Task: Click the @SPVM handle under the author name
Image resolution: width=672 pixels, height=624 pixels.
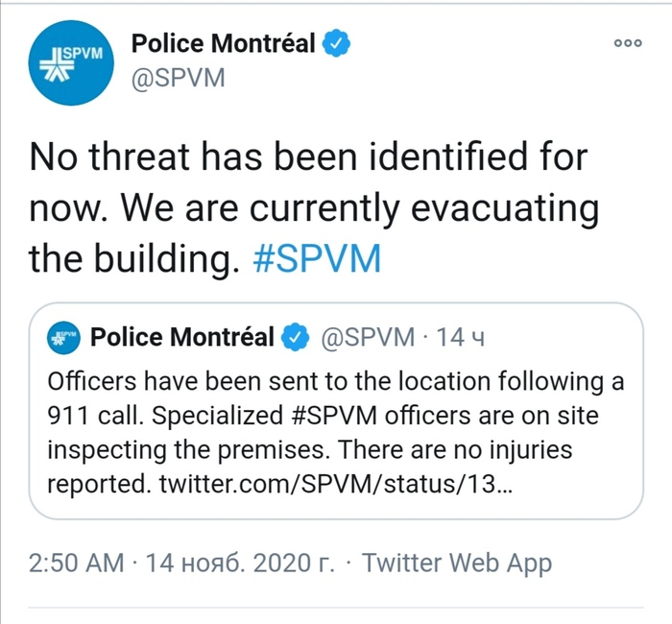Action: tap(178, 78)
